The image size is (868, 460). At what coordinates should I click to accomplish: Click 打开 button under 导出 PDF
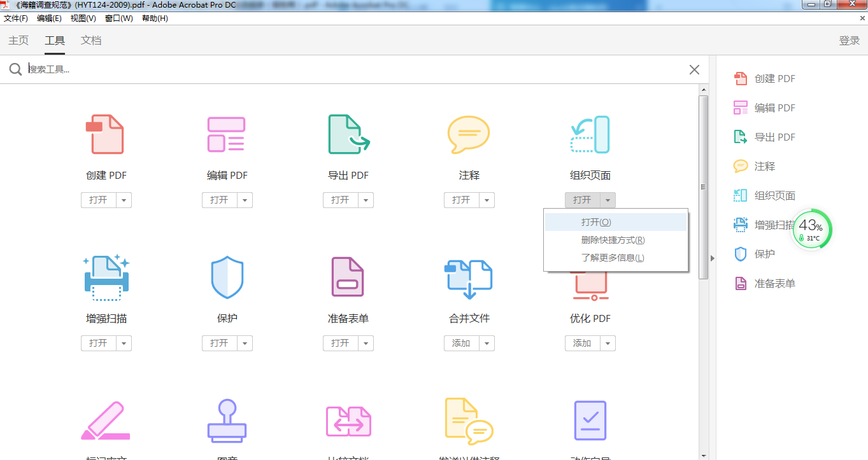(341, 200)
